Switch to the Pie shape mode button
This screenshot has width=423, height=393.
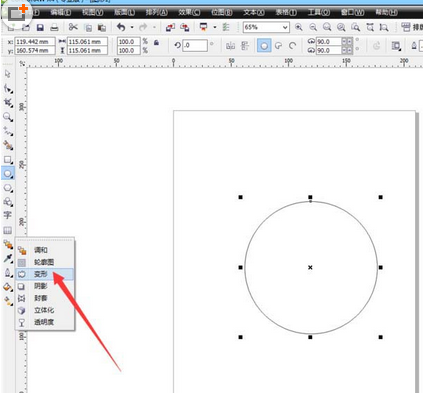click(x=278, y=46)
